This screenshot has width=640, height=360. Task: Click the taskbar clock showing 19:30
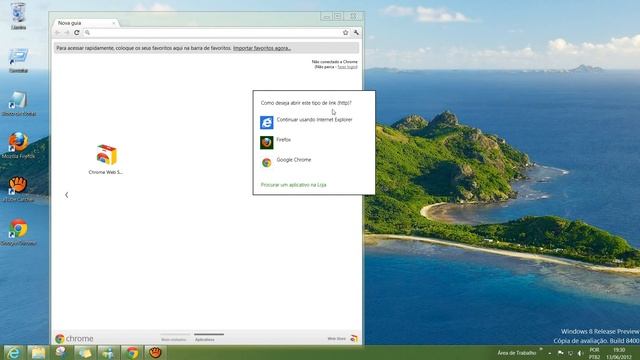click(619, 353)
